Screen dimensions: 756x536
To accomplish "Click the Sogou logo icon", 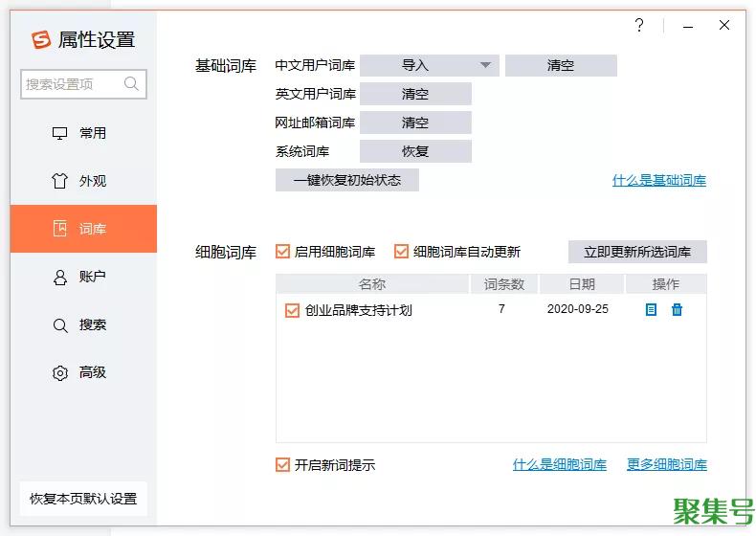I will click(x=40, y=39).
